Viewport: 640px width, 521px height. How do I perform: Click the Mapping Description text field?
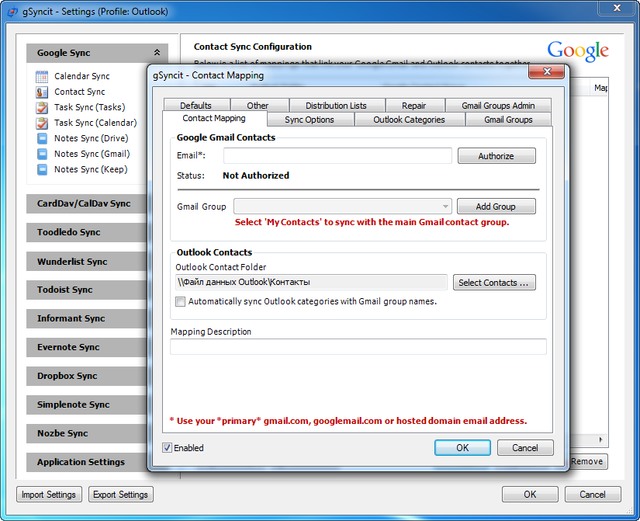click(x=358, y=347)
